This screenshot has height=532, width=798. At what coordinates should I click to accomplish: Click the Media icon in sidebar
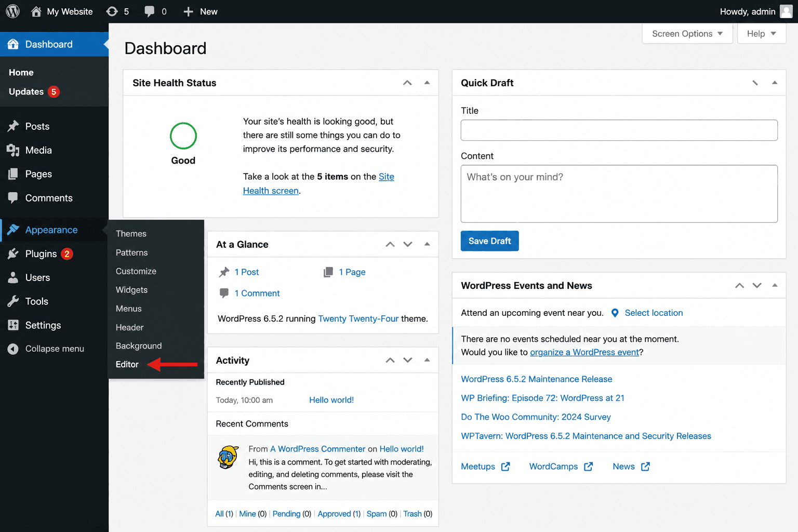13,150
